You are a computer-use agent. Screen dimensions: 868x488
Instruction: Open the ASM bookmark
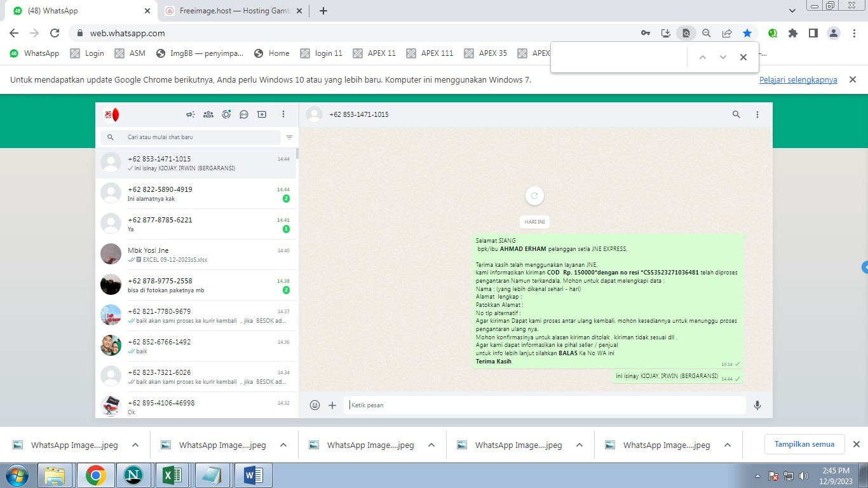click(x=130, y=53)
